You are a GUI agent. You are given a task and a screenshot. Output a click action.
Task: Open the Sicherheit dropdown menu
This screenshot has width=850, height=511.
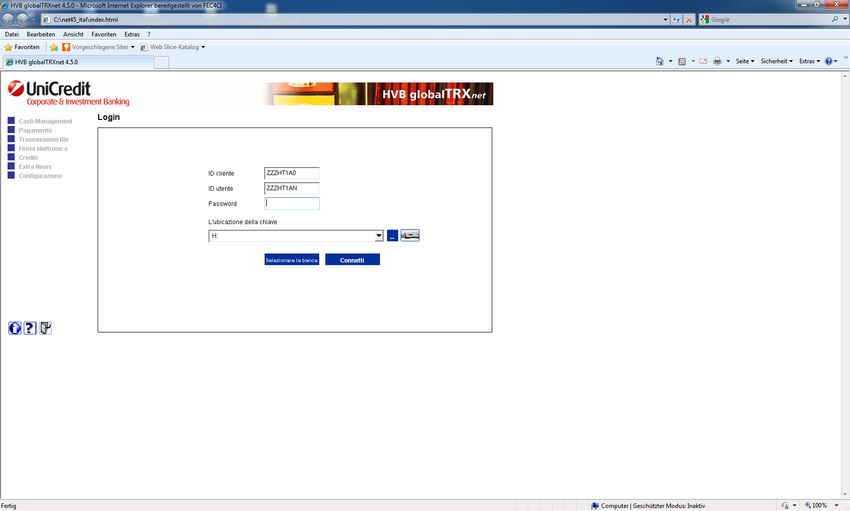tap(776, 61)
